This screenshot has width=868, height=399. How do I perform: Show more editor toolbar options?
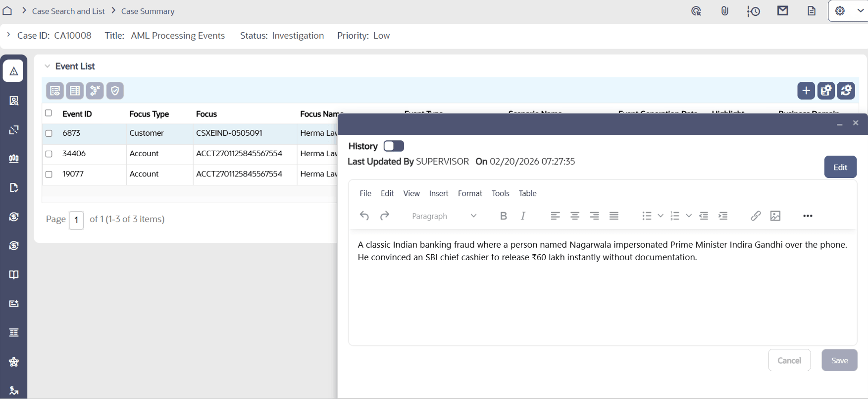(808, 216)
